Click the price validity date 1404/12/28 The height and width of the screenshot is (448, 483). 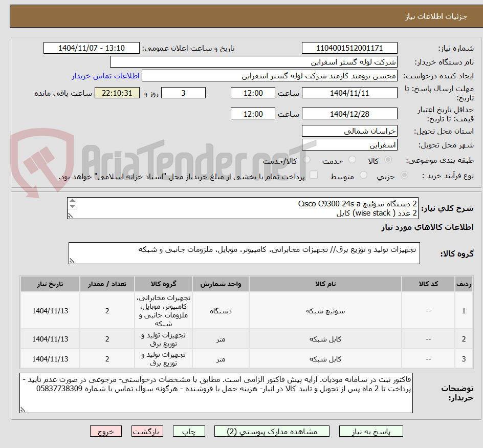point(349,114)
